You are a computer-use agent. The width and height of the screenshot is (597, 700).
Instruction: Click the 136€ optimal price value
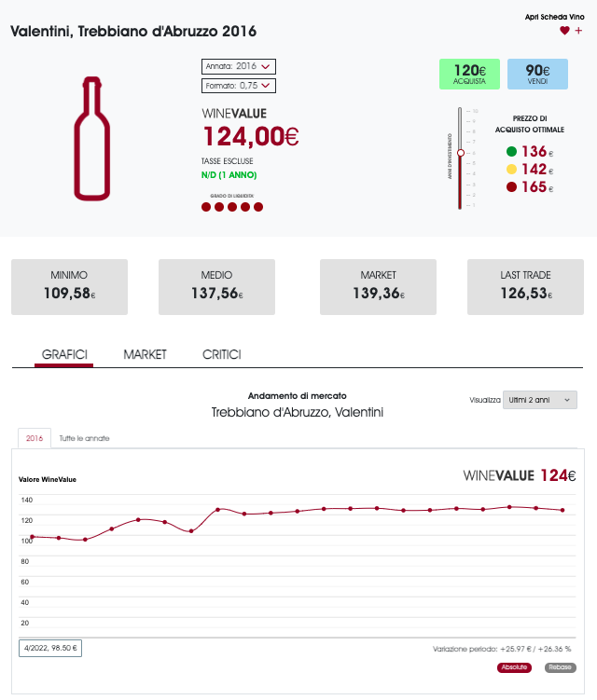pos(537,151)
